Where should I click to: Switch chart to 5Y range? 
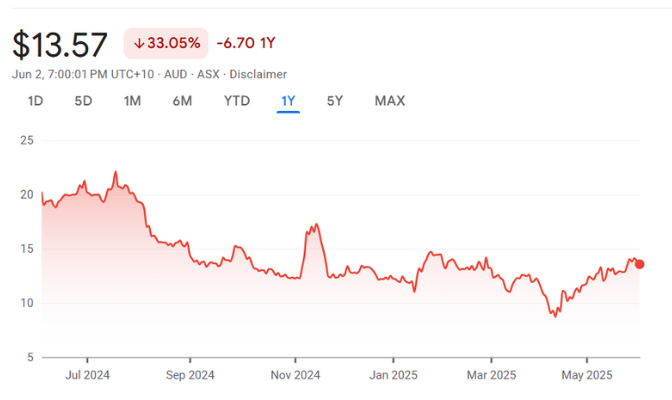[x=335, y=100]
